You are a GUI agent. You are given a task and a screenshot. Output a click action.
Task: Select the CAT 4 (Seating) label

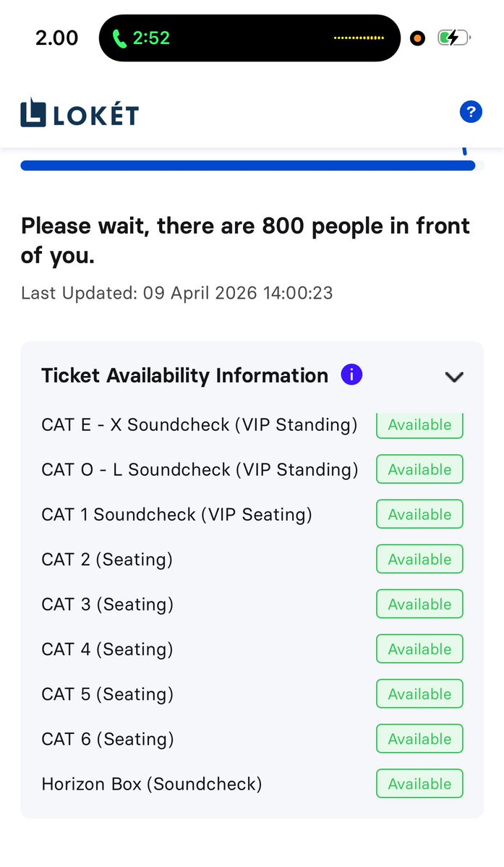point(107,649)
